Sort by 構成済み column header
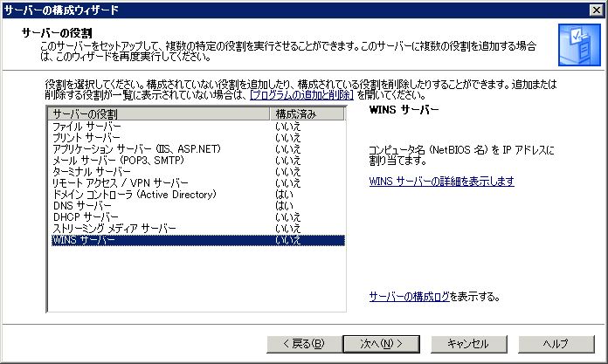The height and width of the screenshot is (364, 608). 307,114
